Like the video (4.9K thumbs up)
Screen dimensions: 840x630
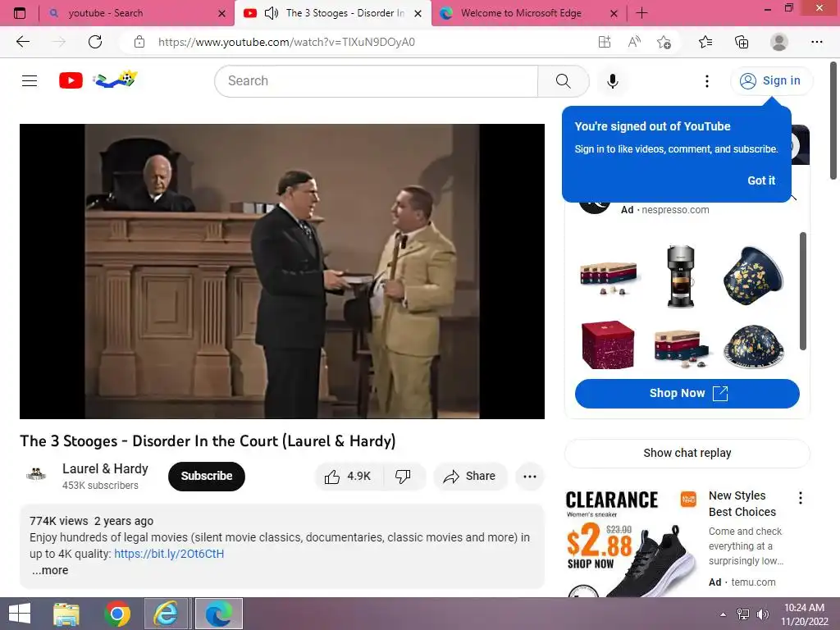tap(348, 476)
